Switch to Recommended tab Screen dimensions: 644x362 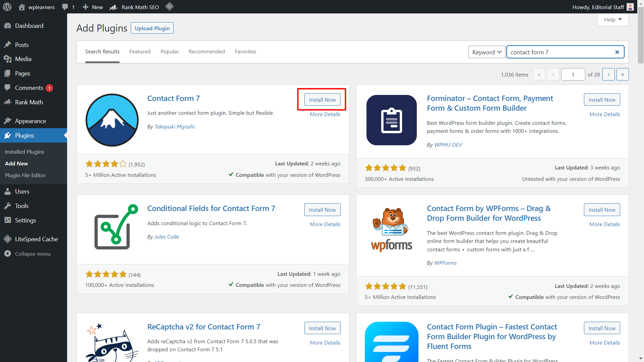point(207,52)
